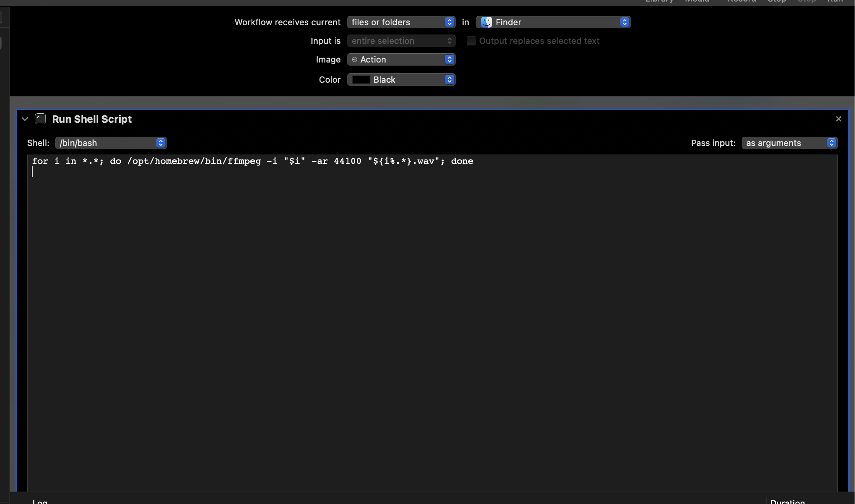The height and width of the screenshot is (504, 855).
Task: Click the Media toolbar item
Action: 697,1
